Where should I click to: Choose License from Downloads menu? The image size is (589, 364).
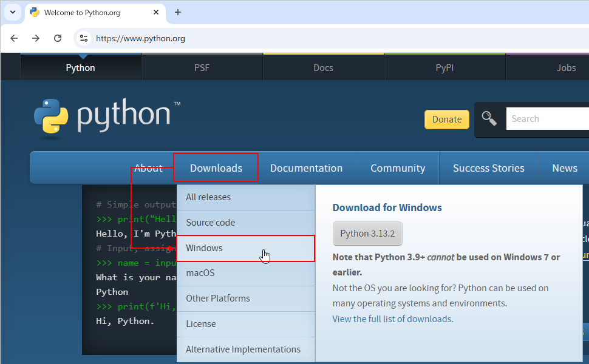[x=246, y=324]
